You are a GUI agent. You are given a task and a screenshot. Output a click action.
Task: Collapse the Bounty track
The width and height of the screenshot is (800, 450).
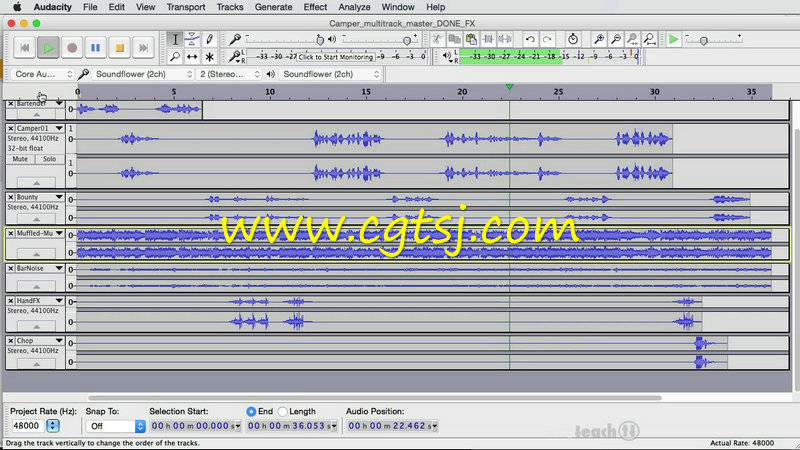(x=36, y=219)
